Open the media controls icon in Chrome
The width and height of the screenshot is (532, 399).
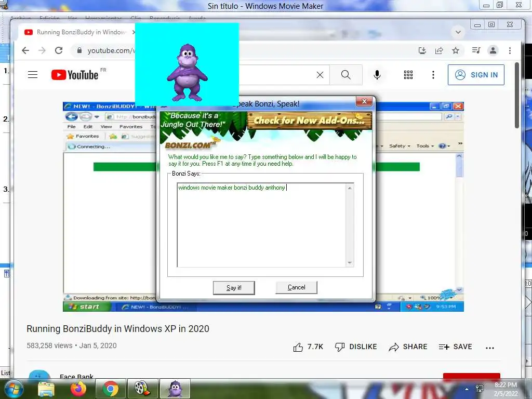pyautogui.click(x=476, y=50)
